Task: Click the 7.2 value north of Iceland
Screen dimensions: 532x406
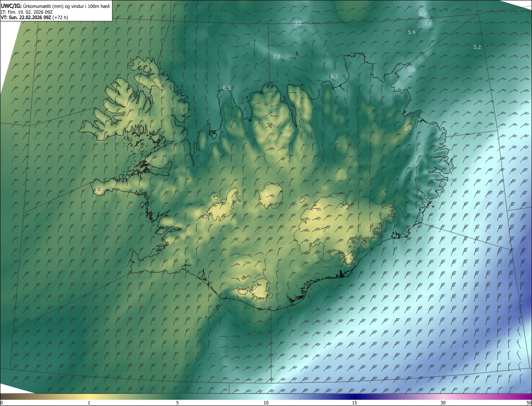Action: 276,56
